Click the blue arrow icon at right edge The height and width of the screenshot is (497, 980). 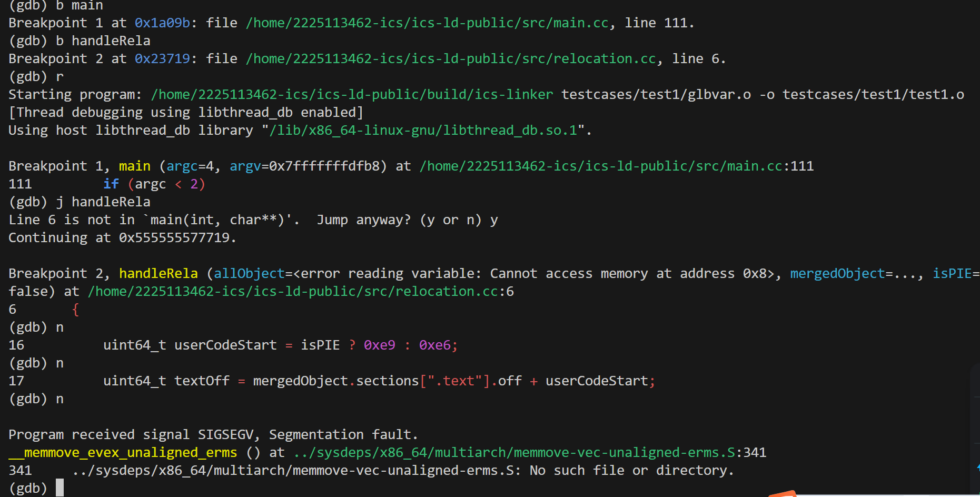(977, 467)
